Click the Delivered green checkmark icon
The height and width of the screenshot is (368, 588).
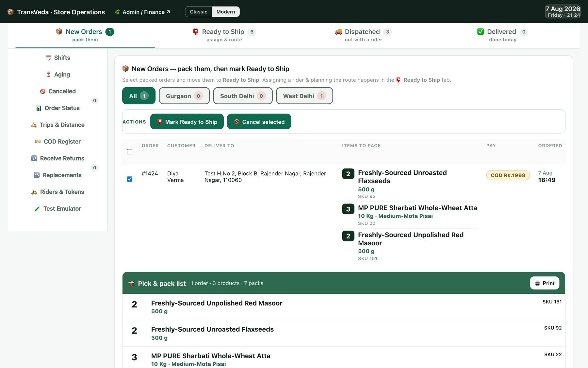481,32
